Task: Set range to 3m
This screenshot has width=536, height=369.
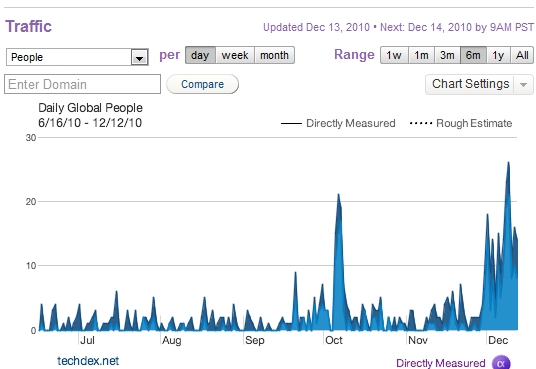Action: coord(447,55)
